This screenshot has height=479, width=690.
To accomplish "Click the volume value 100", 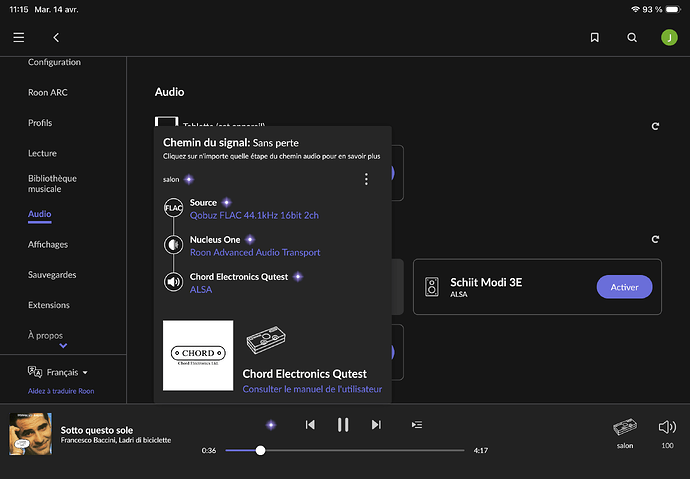I will [x=667, y=446].
